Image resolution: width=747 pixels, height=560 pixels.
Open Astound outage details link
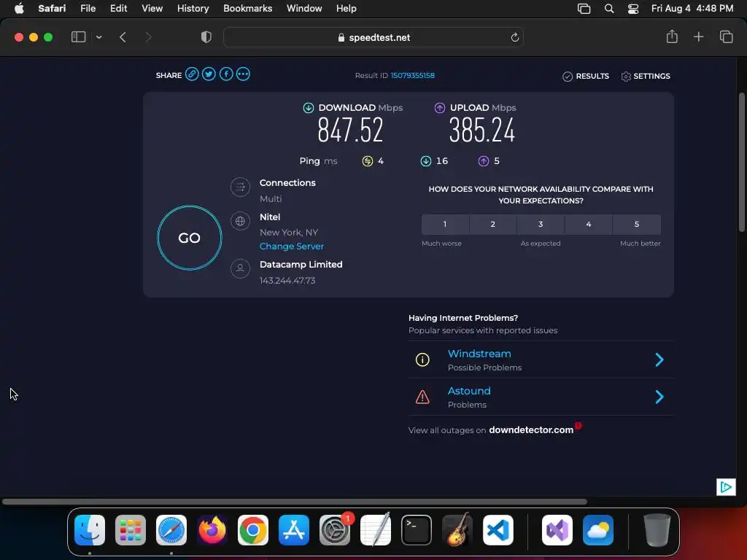[x=469, y=391]
